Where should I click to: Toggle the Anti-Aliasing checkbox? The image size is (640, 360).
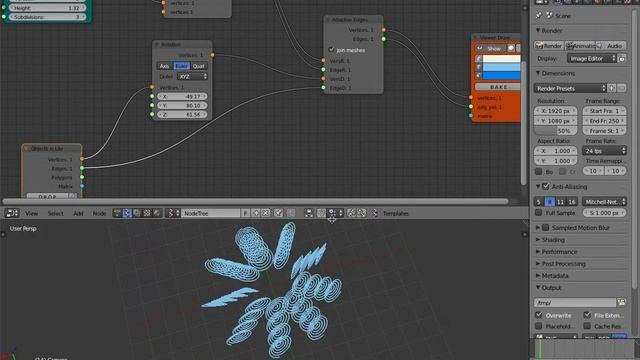tap(546, 187)
